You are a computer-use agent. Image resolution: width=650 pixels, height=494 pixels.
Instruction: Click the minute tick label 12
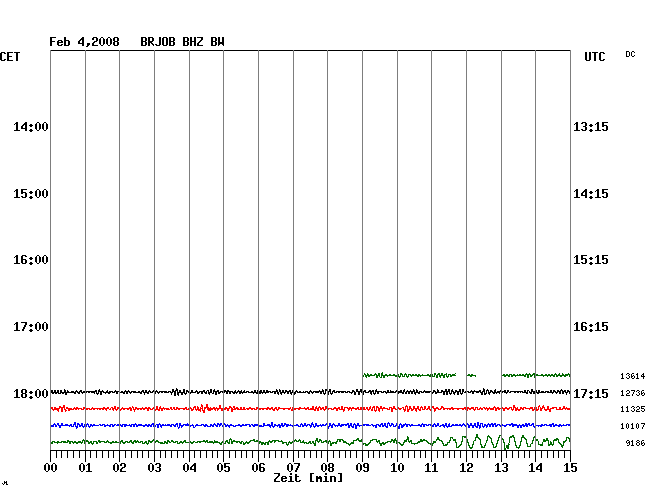tap(466, 468)
